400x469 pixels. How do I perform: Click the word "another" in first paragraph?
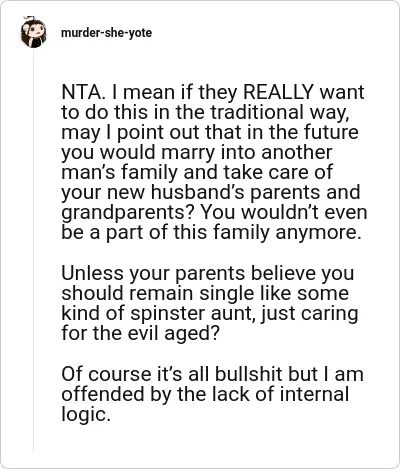coord(297,152)
